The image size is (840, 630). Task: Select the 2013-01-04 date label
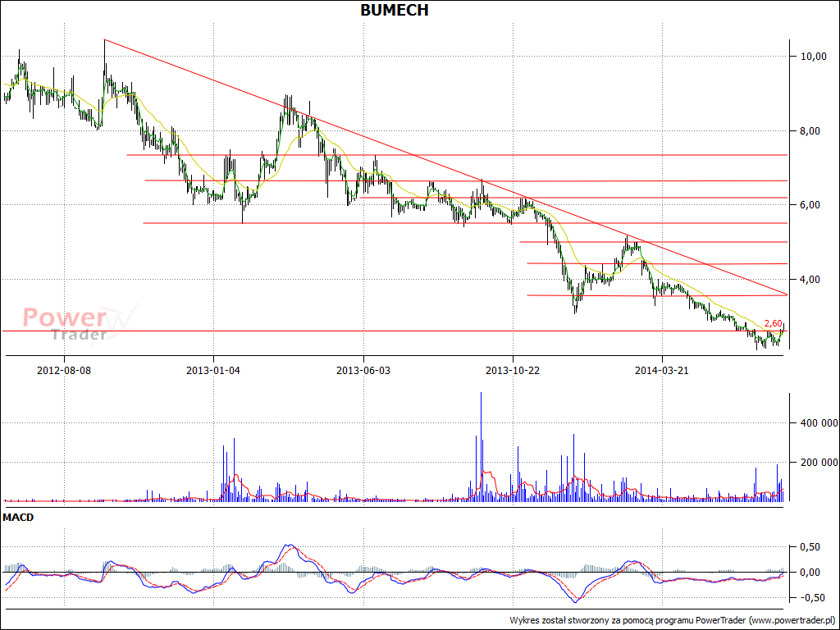point(213,370)
